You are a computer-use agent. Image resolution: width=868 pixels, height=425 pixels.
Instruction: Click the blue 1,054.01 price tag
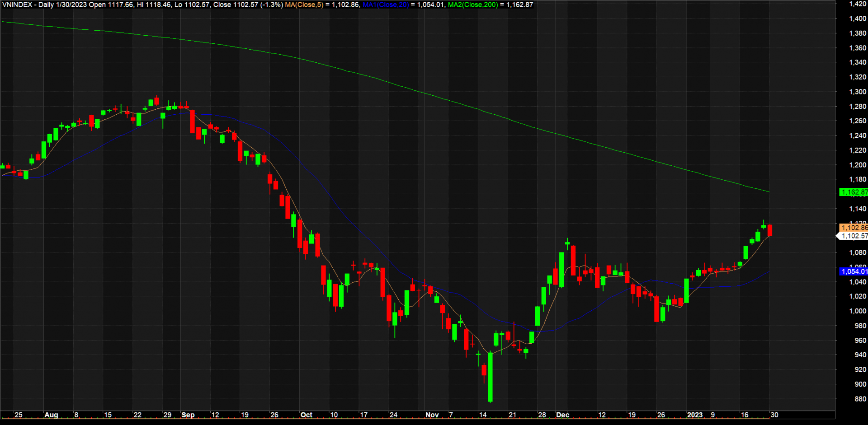pos(854,271)
